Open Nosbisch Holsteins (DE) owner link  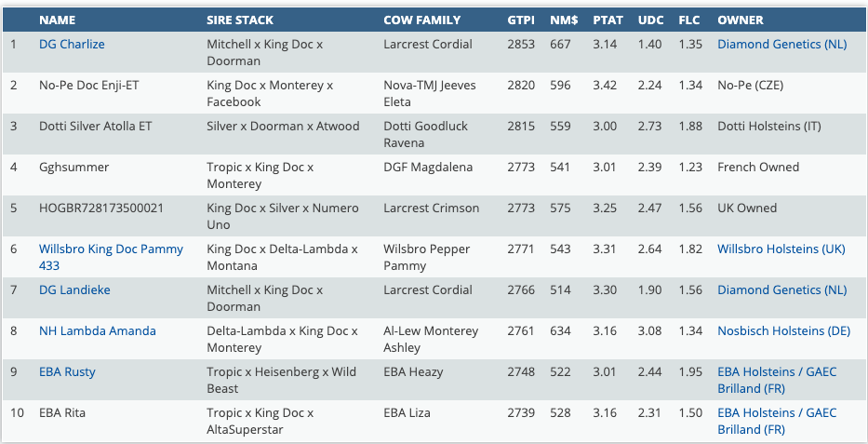coord(783,331)
